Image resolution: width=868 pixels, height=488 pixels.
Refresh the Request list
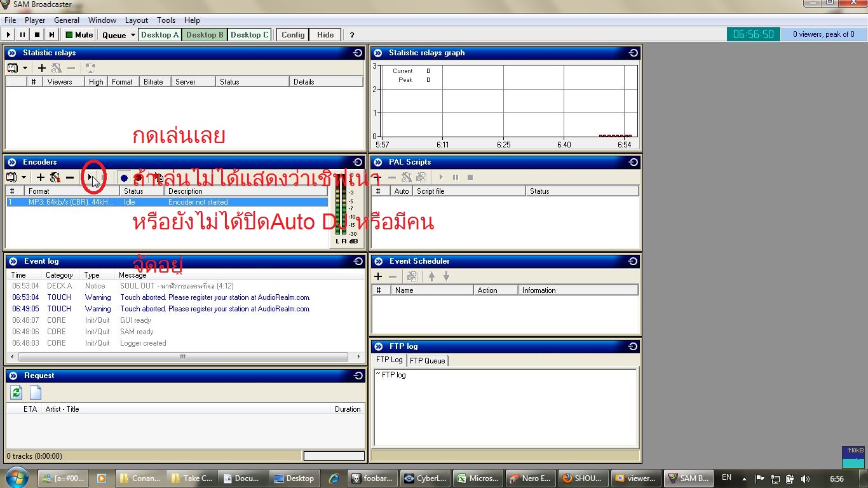coord(16,393)
